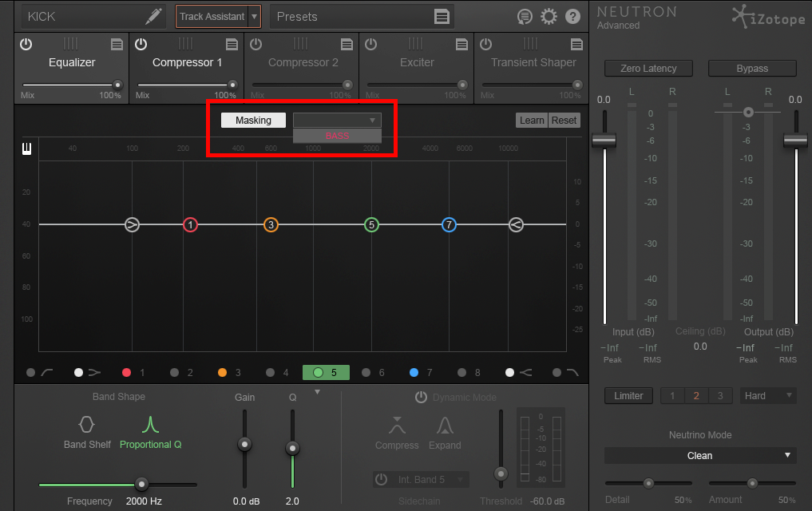Select green EQ node 5
This screenshot has height=511, width=812.
[371, 224]
